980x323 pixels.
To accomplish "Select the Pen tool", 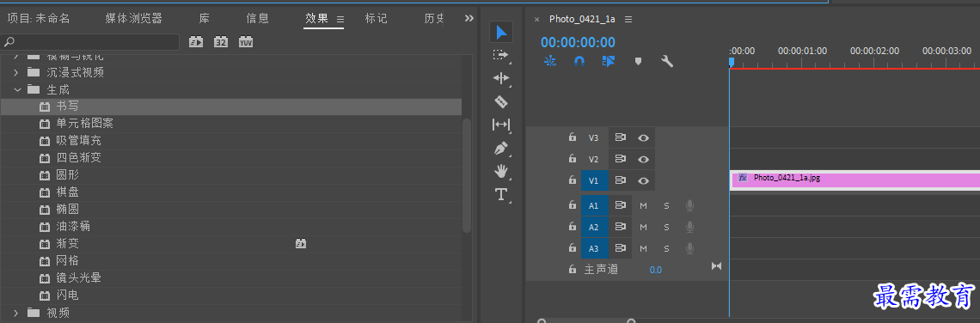I will tap(501, 148).
